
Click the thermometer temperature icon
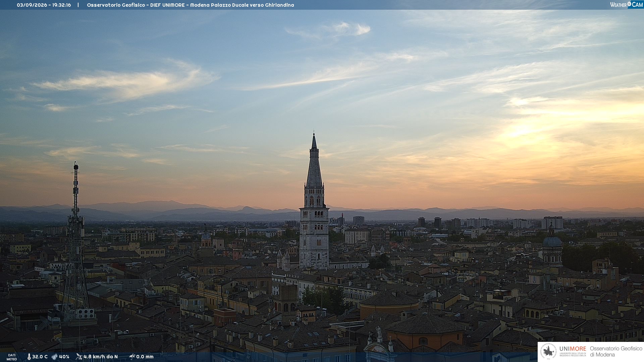(x=29, y=357)
